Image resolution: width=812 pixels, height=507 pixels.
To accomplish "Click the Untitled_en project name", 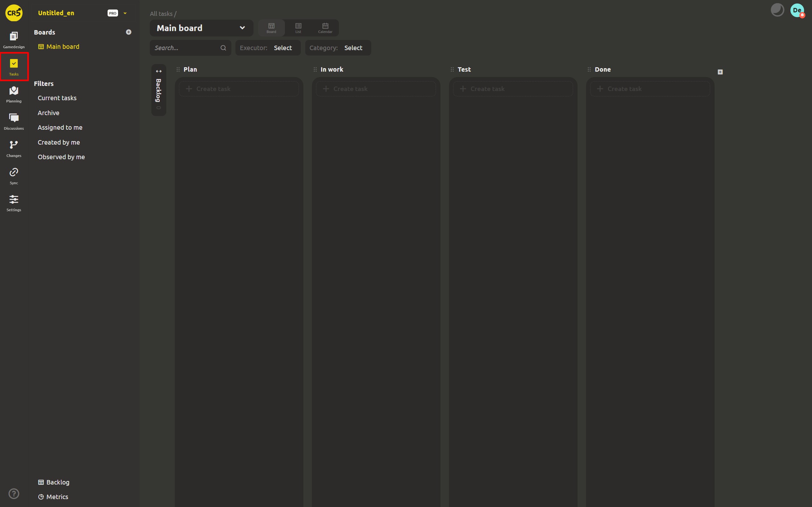I will [x=56, y=13].
